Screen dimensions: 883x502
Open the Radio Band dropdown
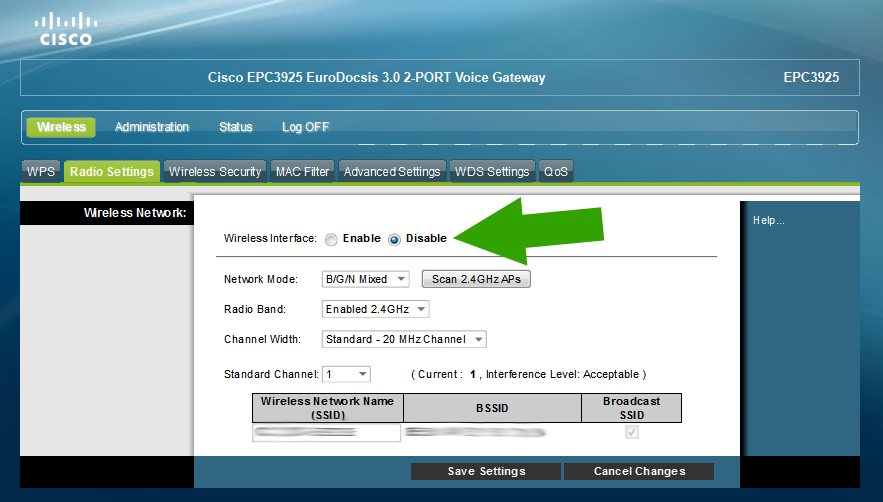pyautogui.click(x=376, y=309)
